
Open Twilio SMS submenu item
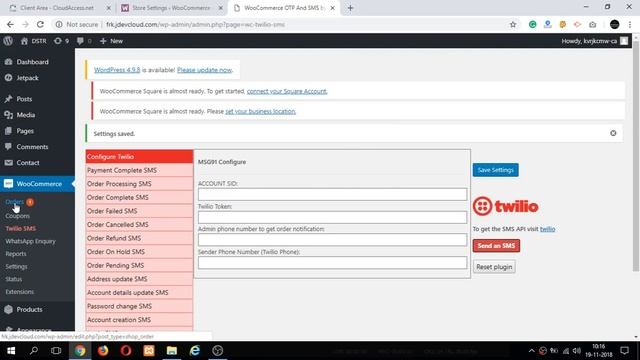pos(20,229)
